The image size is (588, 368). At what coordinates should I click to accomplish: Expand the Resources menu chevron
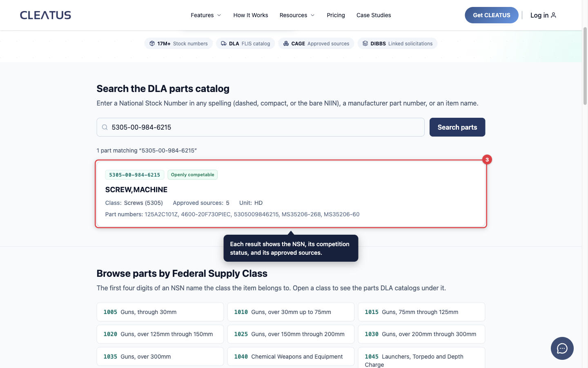coord(313,15)
